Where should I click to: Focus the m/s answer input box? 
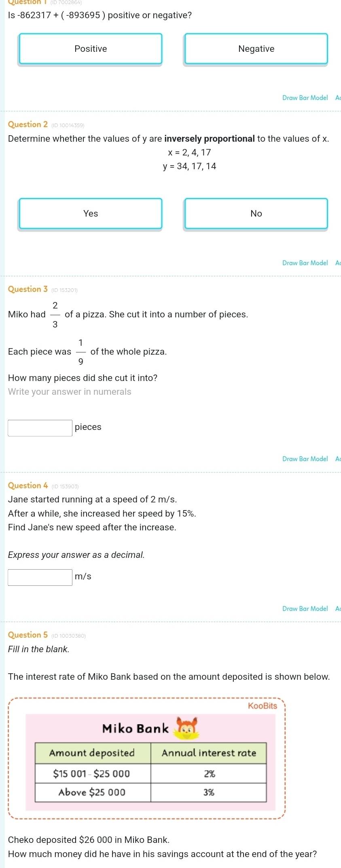40,577
